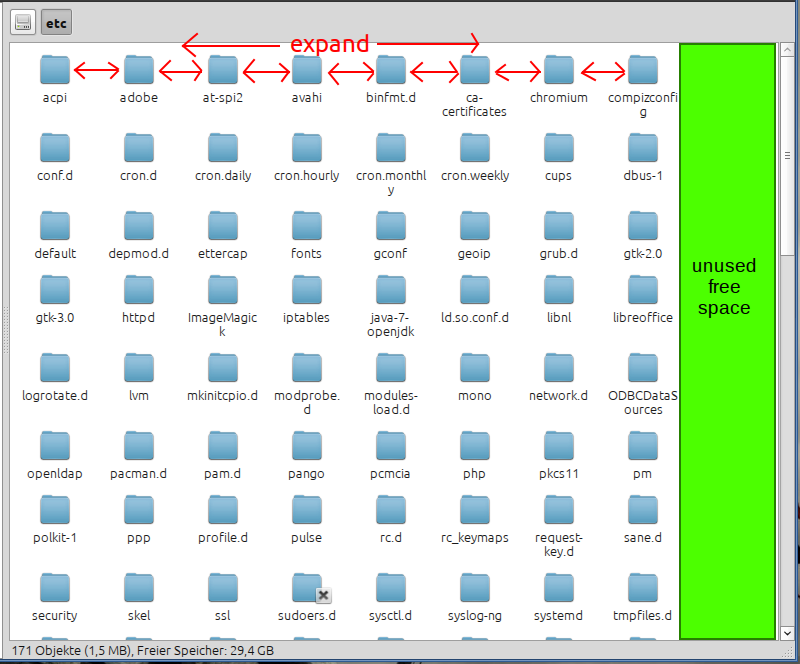Click the 'etc' path button

[x=56, y=22]
